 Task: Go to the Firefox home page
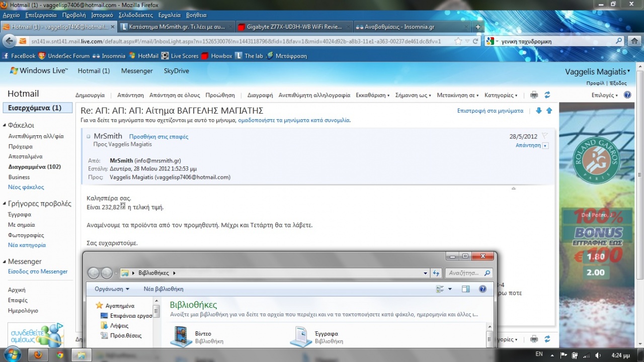[x=635, y=41]
